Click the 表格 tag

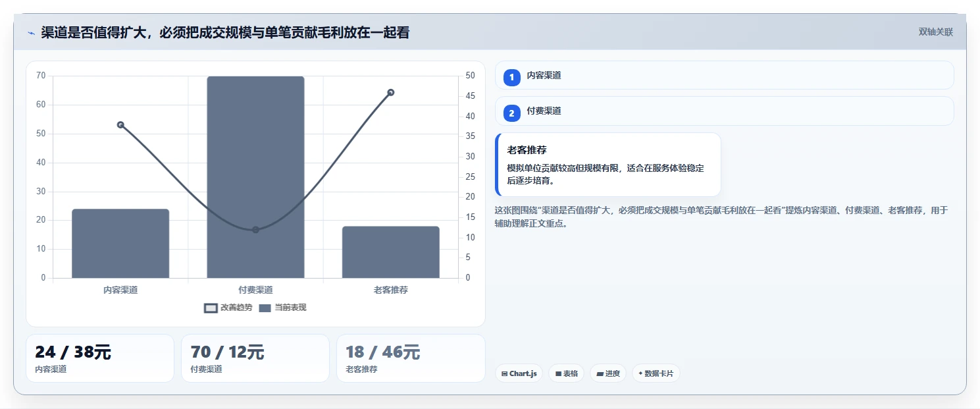point(566,373)
